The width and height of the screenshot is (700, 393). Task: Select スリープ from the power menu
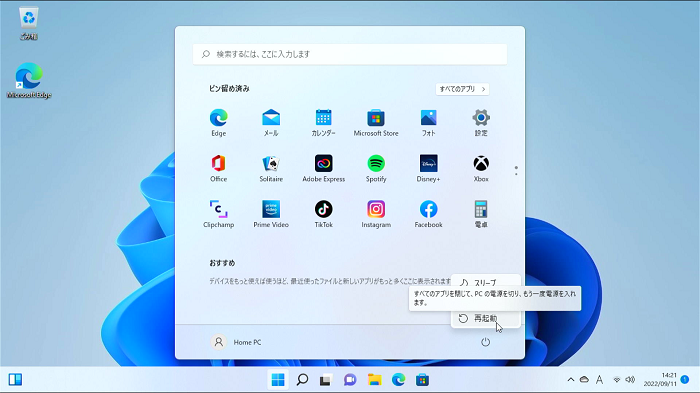(486, 282)
